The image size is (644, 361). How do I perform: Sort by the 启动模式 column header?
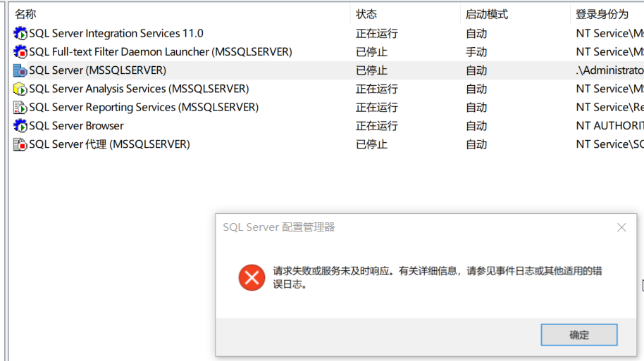(x=487, y=14)
